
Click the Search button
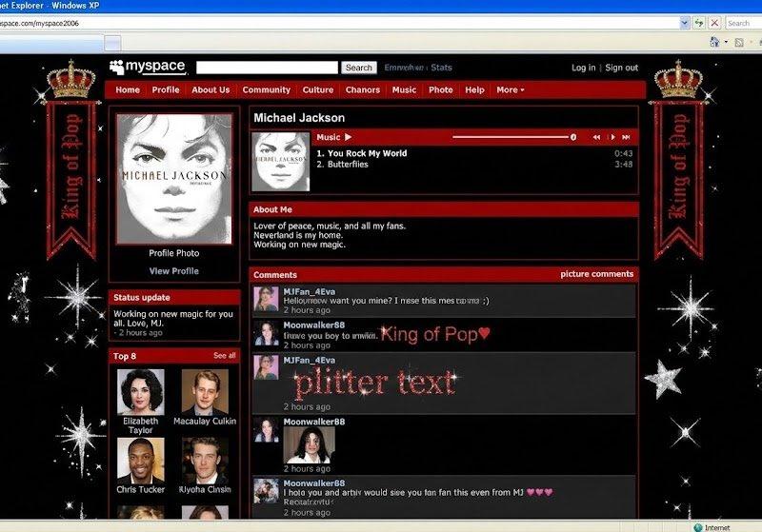pyautogui.click(x=359, y=68)
